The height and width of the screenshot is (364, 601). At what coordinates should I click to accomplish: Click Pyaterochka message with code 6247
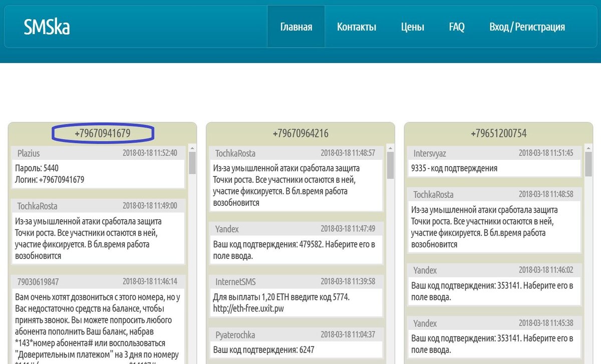tap(296, 351)
